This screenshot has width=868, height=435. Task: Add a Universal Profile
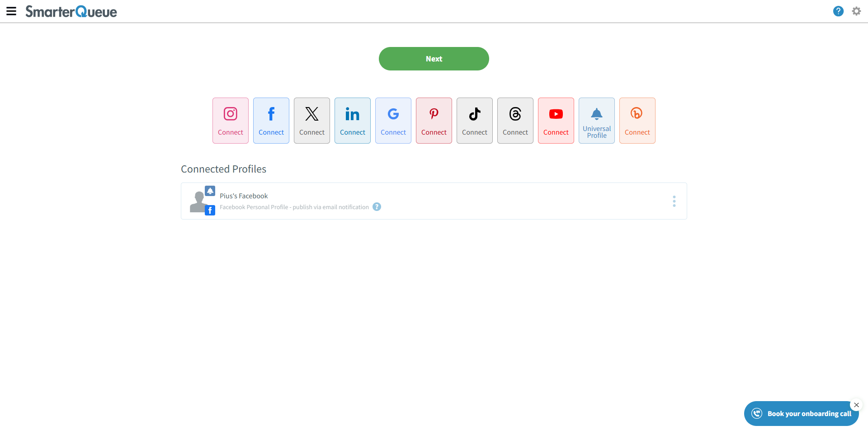597,121
